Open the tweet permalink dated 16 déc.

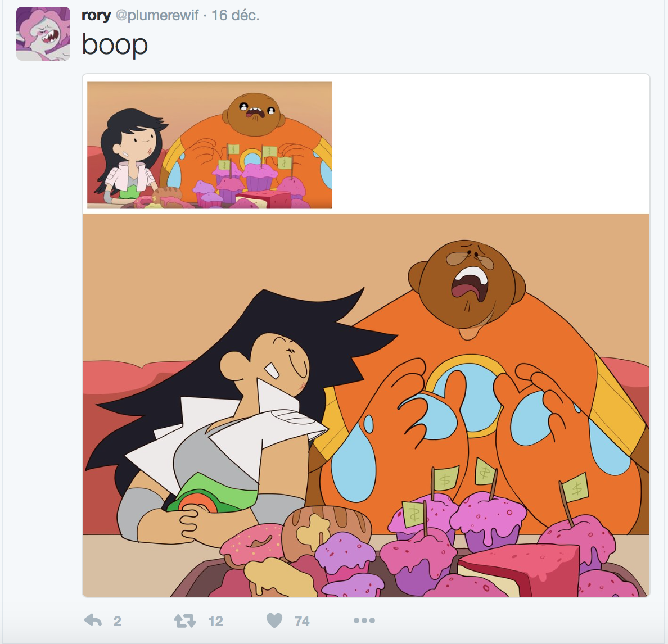(x=235, y=16)
